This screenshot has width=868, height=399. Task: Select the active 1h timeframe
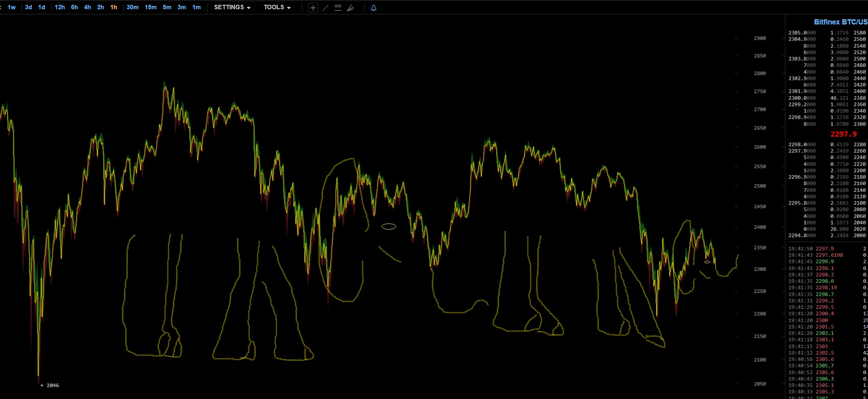click(114, 7)
